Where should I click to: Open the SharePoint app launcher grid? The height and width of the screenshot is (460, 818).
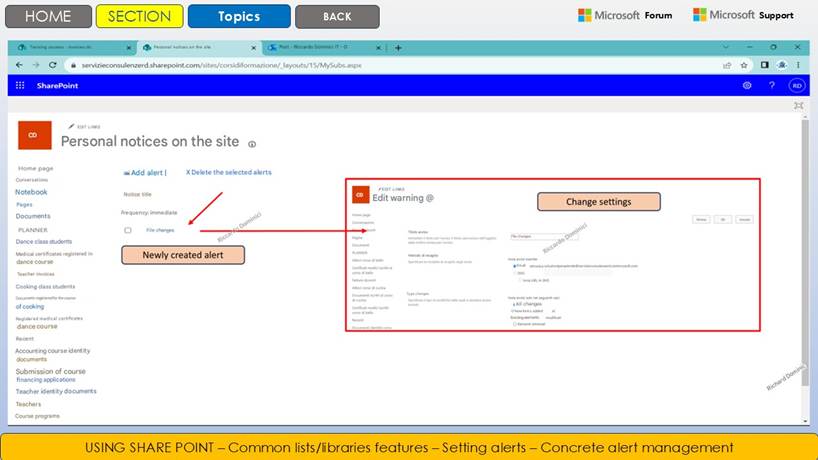coord(20,86)
